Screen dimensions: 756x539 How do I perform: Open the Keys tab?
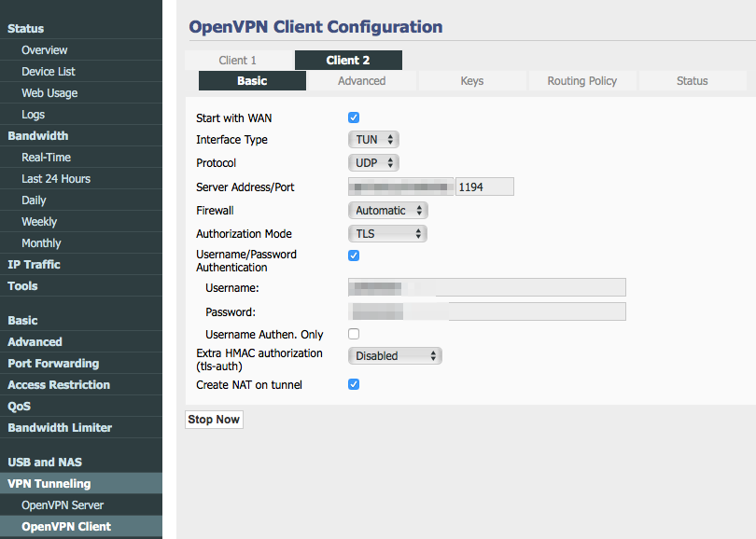click(472, 81)
